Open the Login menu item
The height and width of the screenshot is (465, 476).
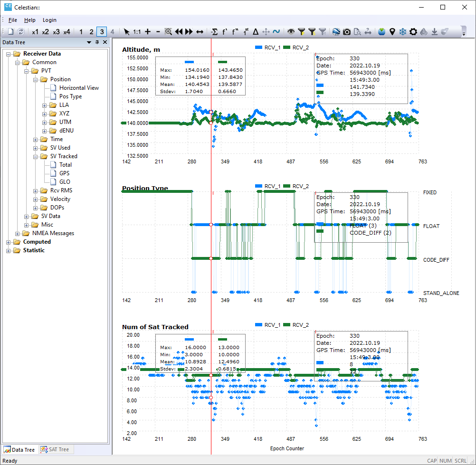coord(49,20)
